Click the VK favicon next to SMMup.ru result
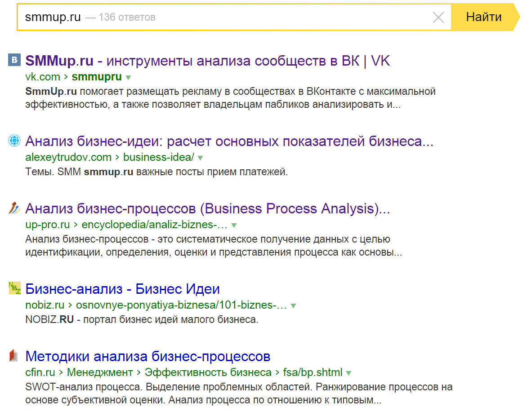 [x=14, y=60]
